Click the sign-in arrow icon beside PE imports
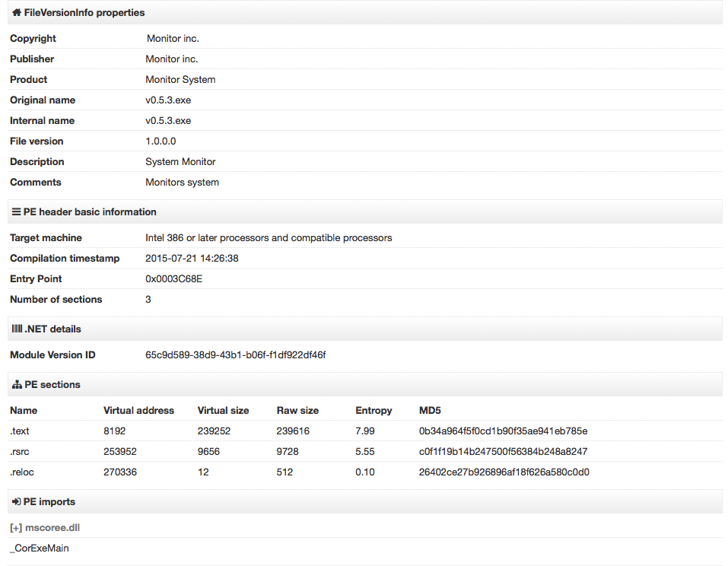 tap(16, 501)
